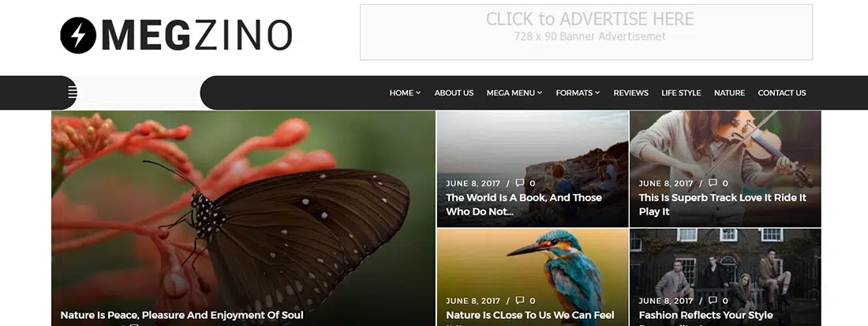Expand the Formats dropdown arrow

pos(597,93)
